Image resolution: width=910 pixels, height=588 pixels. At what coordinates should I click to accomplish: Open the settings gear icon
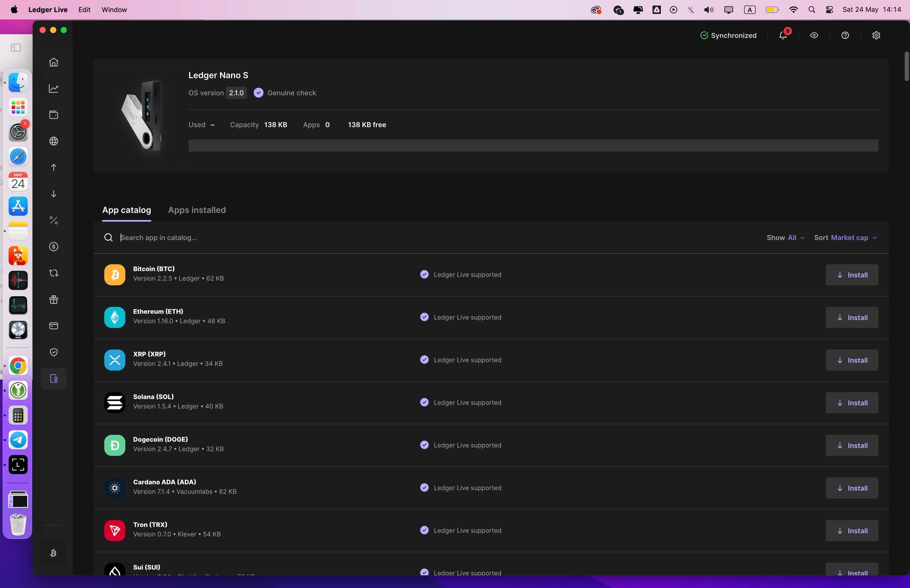pyautogui.click(x=876, y=35)
